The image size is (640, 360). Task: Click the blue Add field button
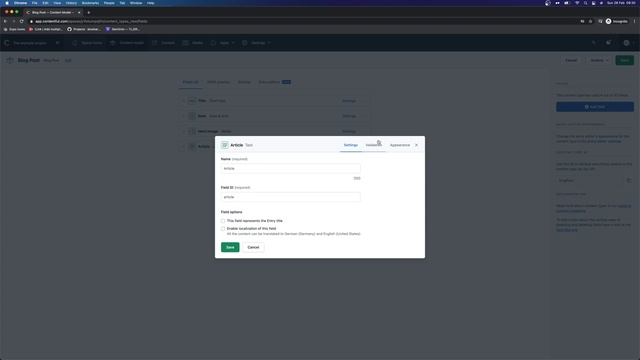click(595, 107)
